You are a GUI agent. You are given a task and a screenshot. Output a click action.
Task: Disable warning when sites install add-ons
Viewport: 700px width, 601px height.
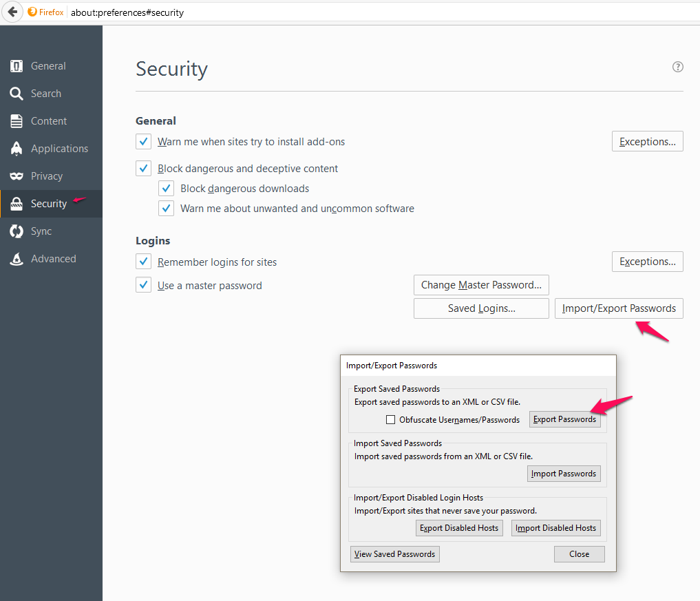(143, 142)
